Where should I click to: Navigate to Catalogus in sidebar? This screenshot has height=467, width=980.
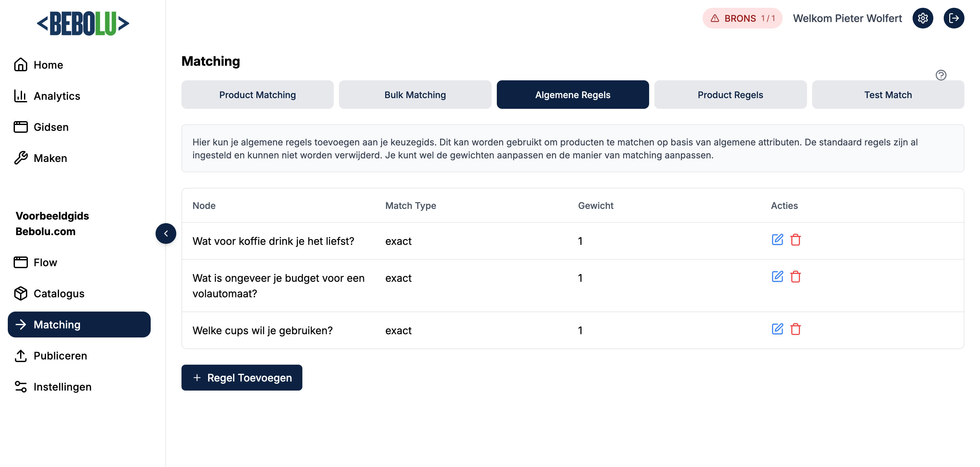tap(59, 294)
